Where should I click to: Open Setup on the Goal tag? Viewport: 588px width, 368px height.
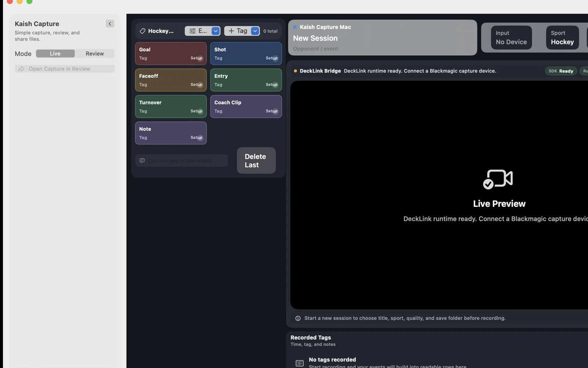(197, 58)
